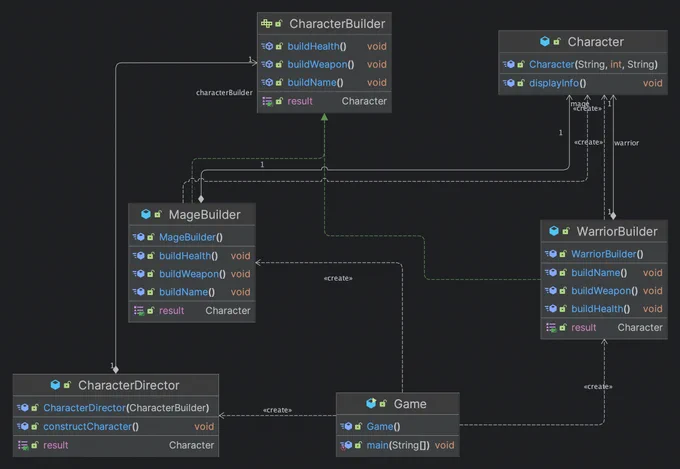Screen dimensions: 680x469
Task: Click the class icon beside MageBuilder title
Action: [146, 214]
